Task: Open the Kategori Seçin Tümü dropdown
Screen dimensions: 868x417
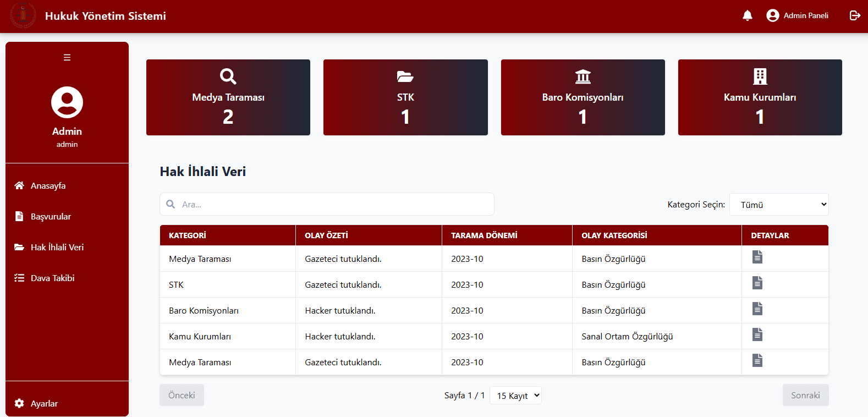Action: 779,205
